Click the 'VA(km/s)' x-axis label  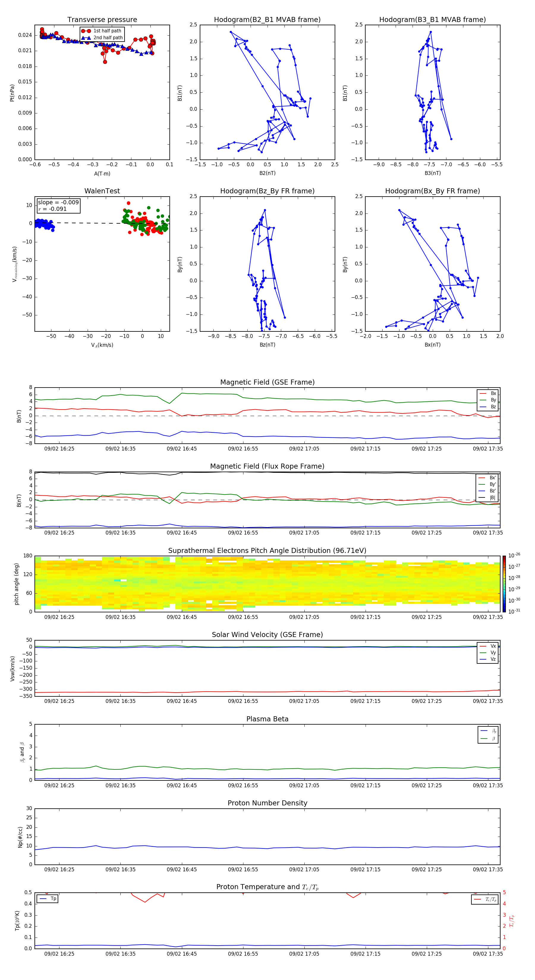click(102, 345)
